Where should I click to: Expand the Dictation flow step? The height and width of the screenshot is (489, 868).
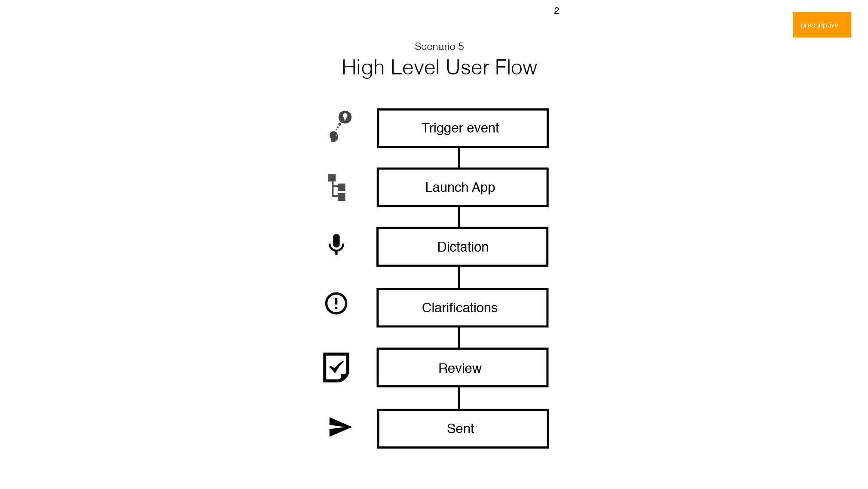[x=462, y=247]
